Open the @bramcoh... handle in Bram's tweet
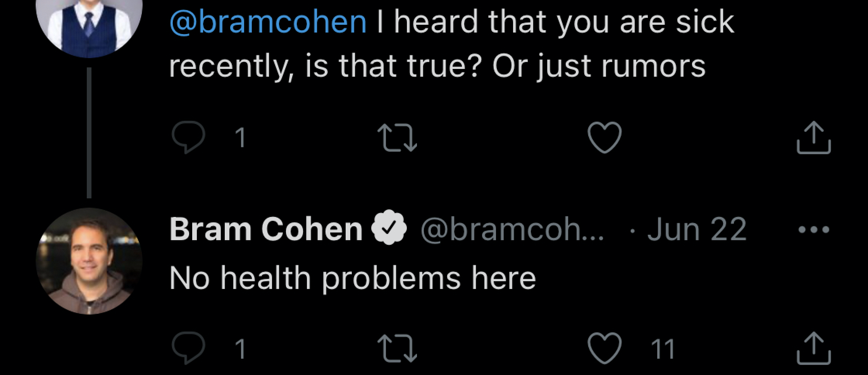Viewport: 868px width, 375px height. [x=512, y=230]
